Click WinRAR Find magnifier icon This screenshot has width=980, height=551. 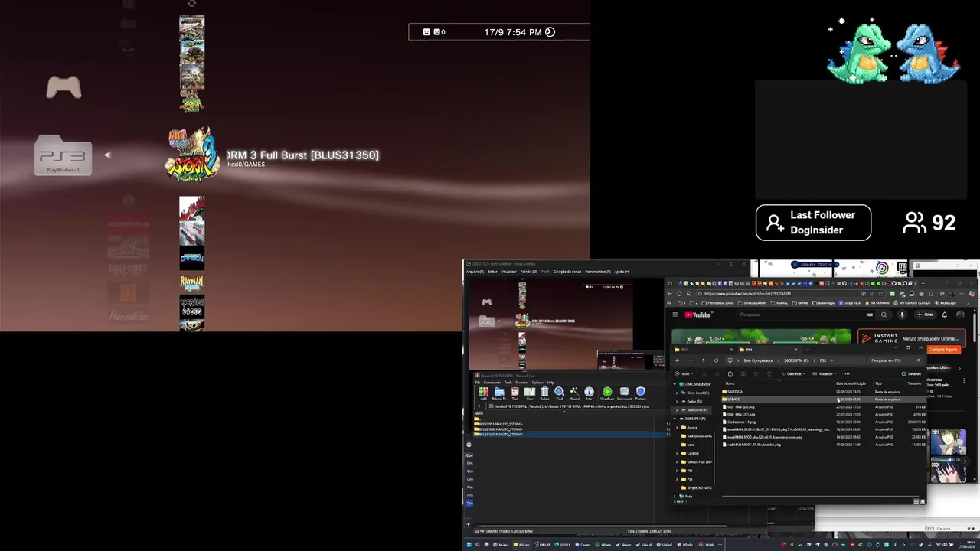559,392
